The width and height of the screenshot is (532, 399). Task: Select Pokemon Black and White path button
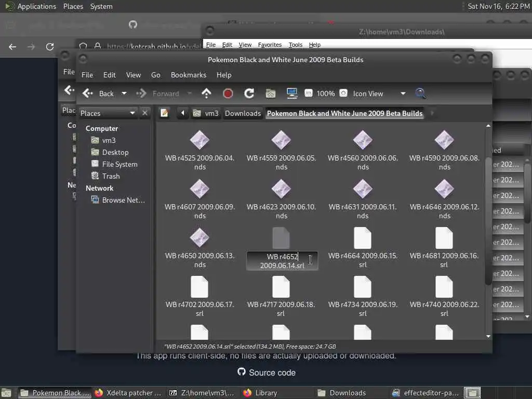pyautogui.click(x=344, y=113)
